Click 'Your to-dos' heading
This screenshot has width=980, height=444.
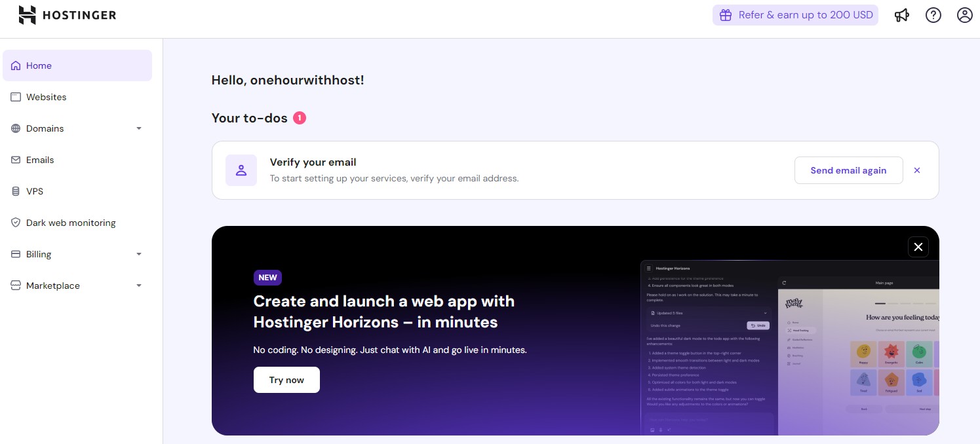250,118
